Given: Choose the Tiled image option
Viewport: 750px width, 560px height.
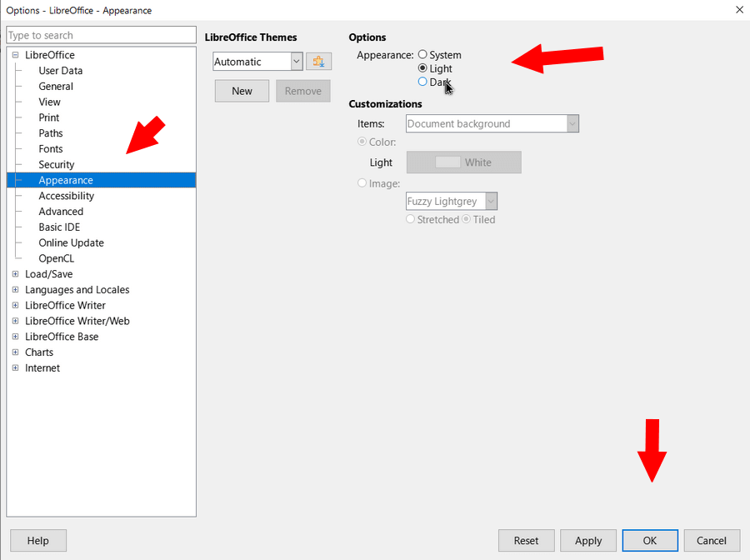Looking at the screenshot, I should pyautogui.click(x=467, y=219).
